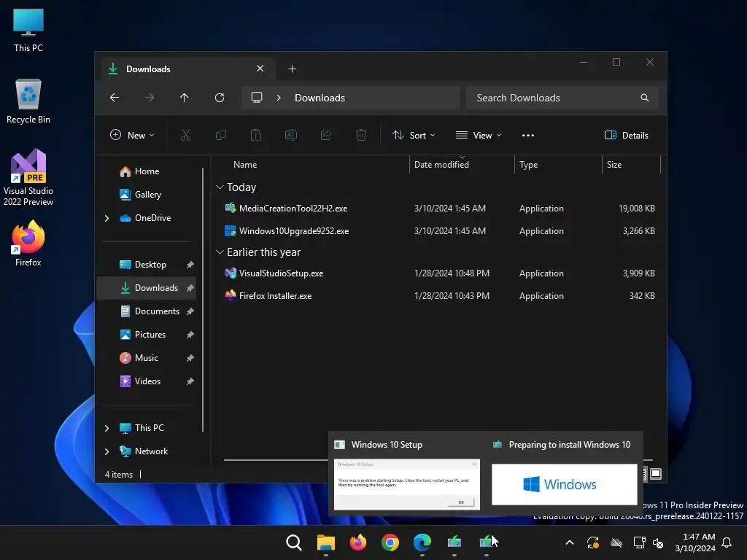Image resolution: width=747 pixels, height=560 pixels.
Task: Select the Downloads tab
Action: [x=187, y=69]
